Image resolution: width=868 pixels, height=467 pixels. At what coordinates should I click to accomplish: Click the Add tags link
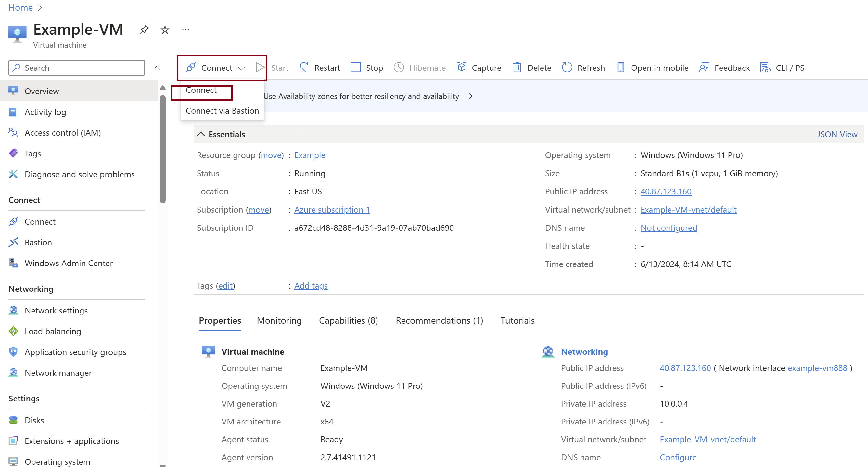[x=310, y=285]
